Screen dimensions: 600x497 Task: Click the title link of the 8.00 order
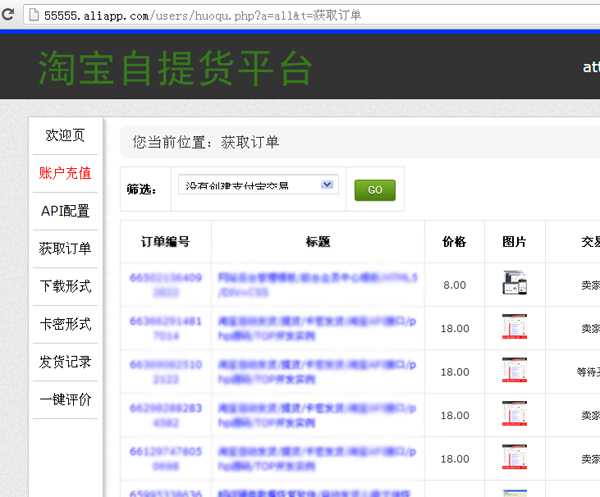[318, 285]
